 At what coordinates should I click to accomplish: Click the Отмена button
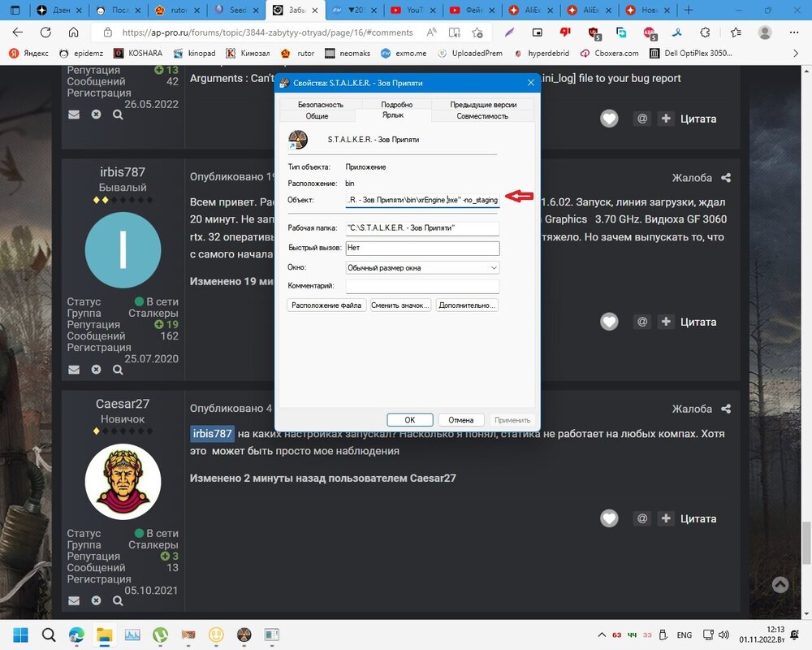pos(461,420)
